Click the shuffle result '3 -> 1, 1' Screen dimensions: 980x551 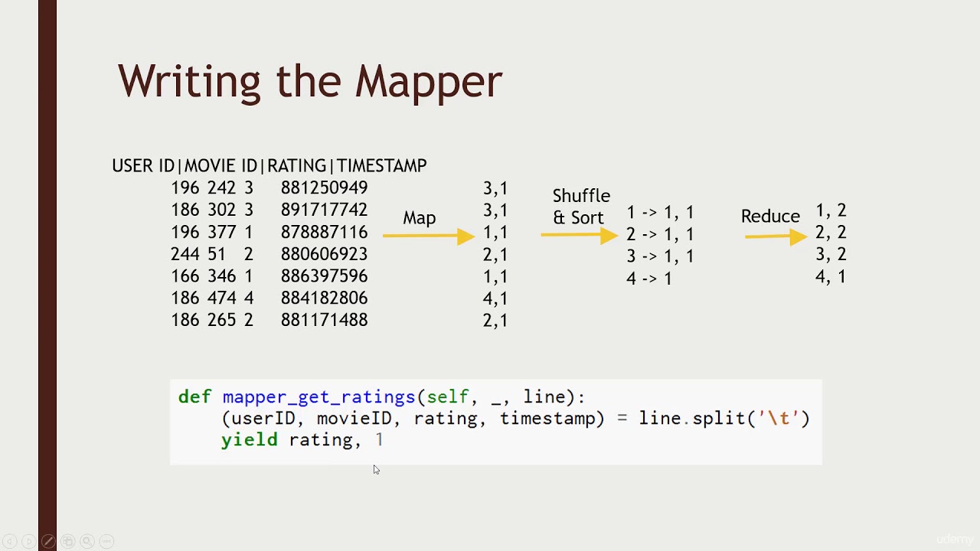click(x=660, y=256)
